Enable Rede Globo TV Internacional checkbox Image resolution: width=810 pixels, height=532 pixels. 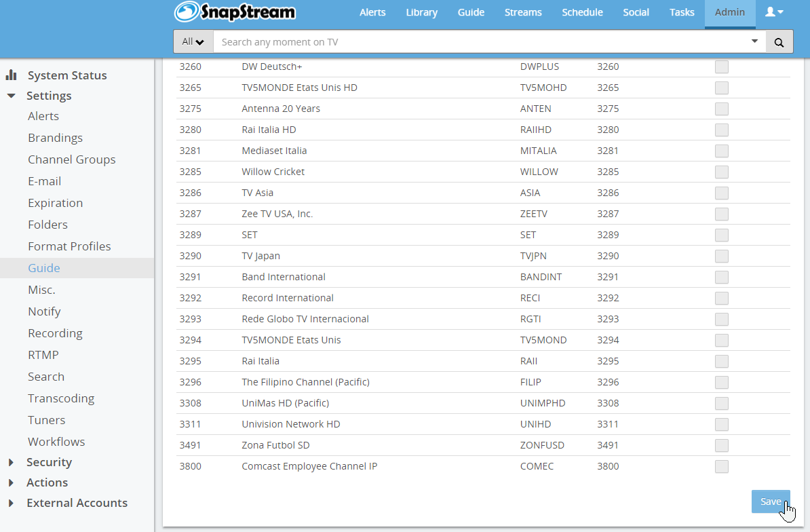point(722,319)
